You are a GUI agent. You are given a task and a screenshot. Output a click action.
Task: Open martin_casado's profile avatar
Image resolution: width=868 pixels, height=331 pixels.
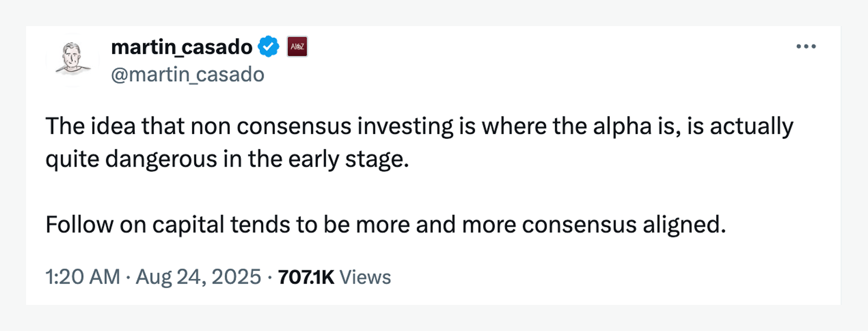pyautogui.click(x=72, y=59)
